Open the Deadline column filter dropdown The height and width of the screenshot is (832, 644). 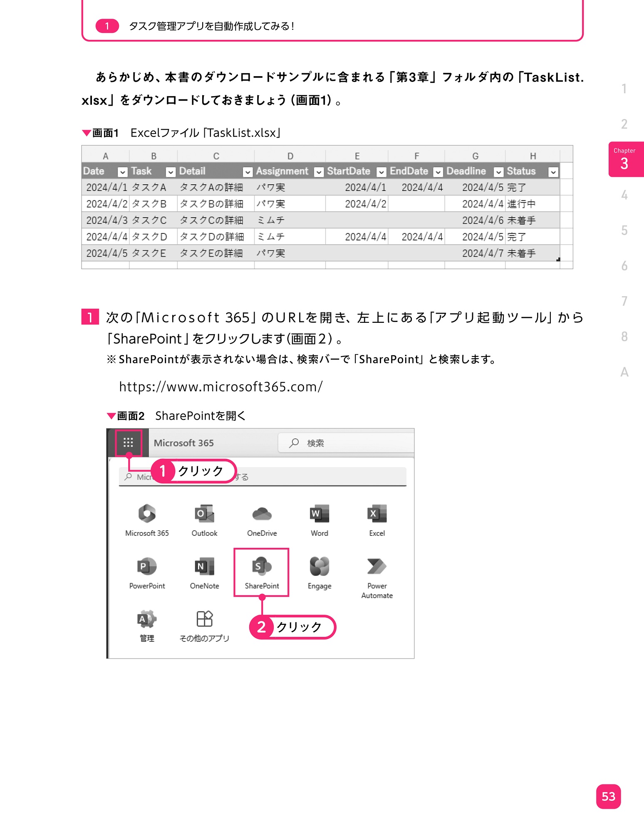[498, 172]
